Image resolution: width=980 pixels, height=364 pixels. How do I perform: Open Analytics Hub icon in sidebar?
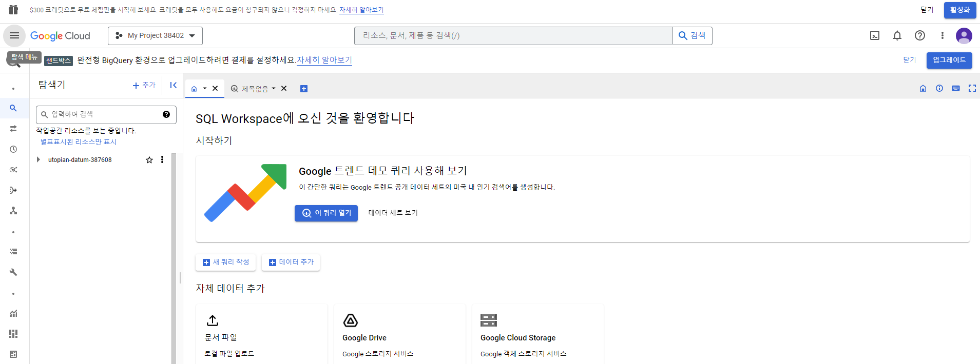point(13,170)
